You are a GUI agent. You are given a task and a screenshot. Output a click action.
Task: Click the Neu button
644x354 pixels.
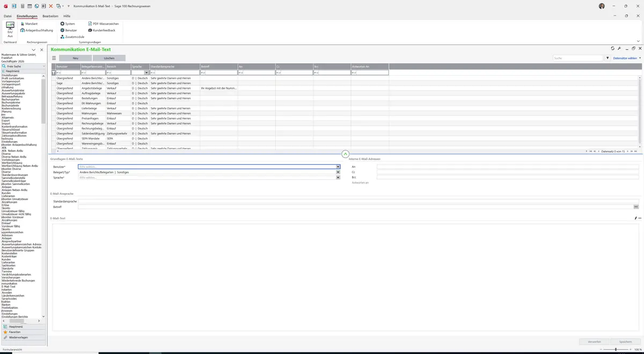(75, 58)
